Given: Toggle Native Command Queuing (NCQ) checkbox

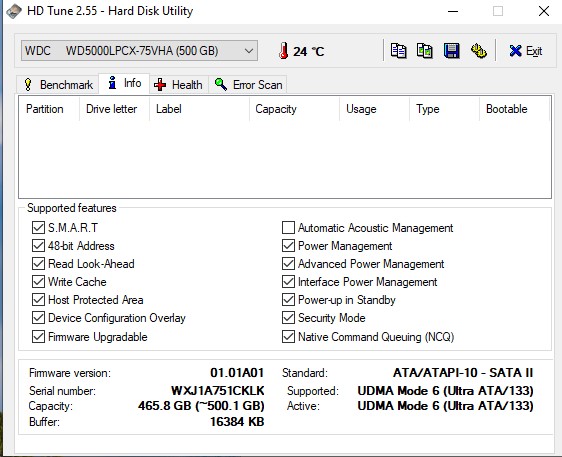Looking at the screenshot, I should 288,337.
